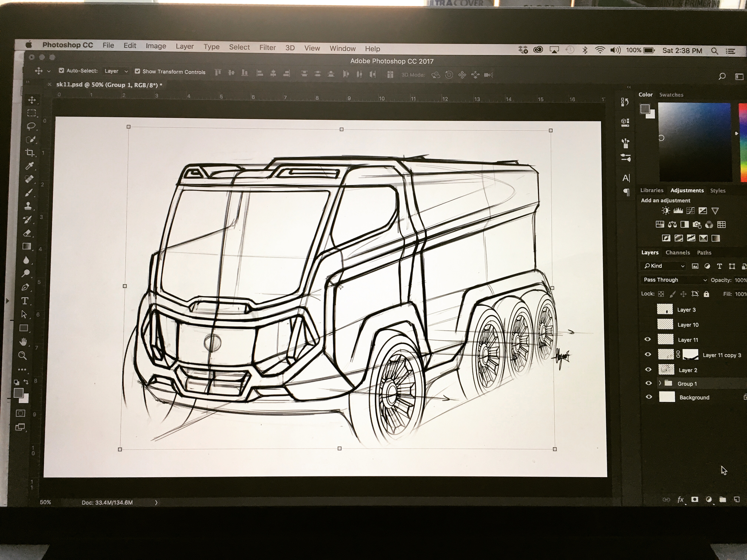The image size is (747, 560).
Task: Select the Hand tool
Action: (23, 342)
